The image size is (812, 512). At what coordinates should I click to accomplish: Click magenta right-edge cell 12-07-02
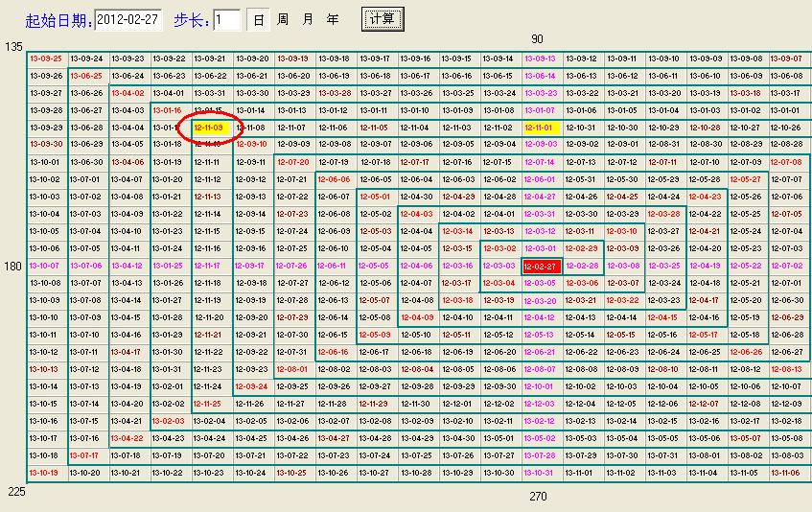[786, 266]
